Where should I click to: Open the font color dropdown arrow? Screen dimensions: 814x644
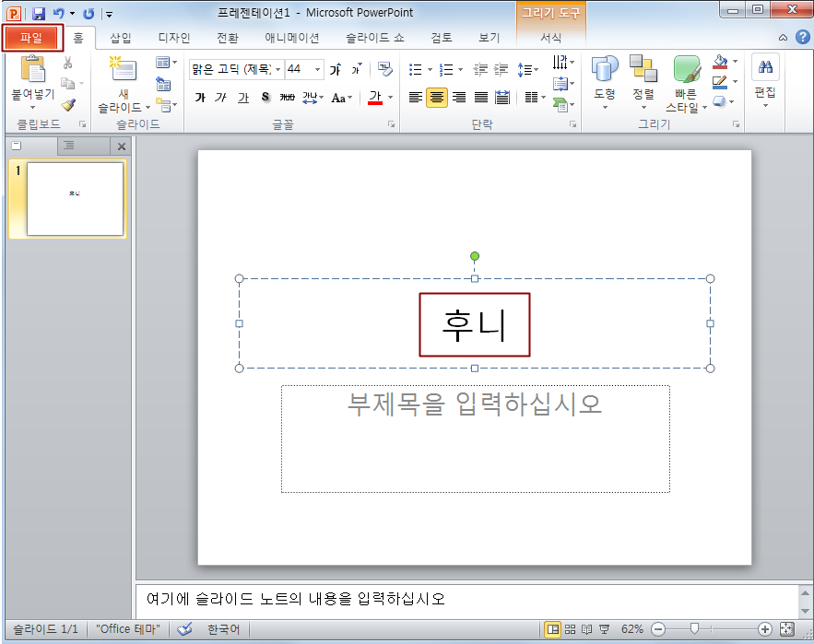pos(390,98)
